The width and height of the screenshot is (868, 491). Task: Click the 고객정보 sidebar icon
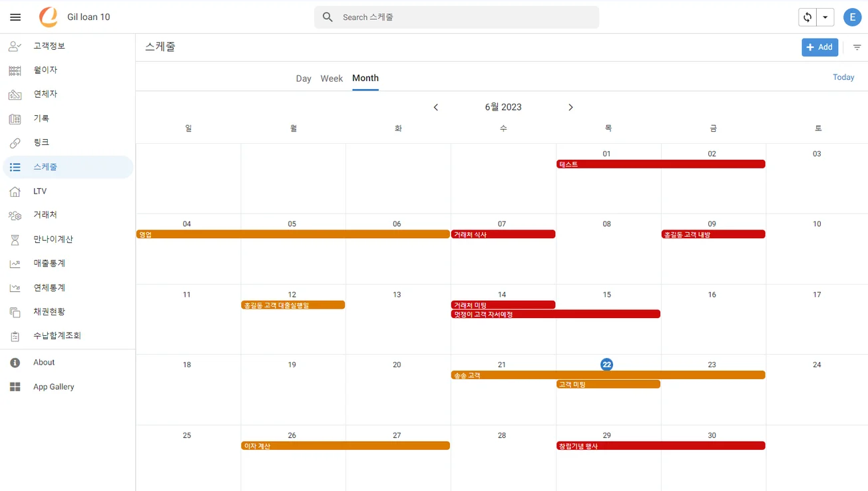click(x=15, y=46)
